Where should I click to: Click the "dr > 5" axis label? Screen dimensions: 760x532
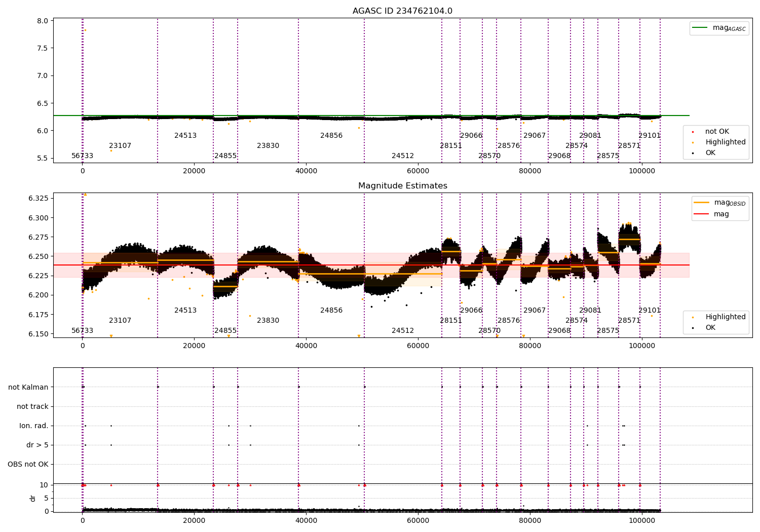37,445
